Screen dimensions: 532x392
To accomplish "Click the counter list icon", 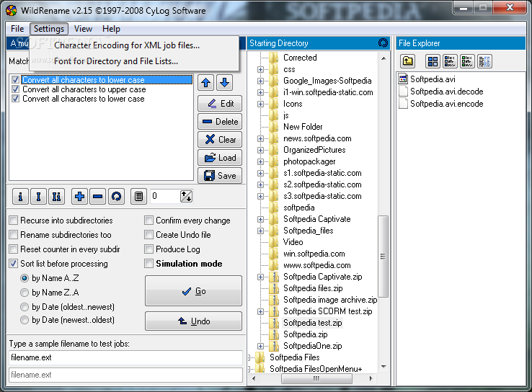I will coord(139,196).
